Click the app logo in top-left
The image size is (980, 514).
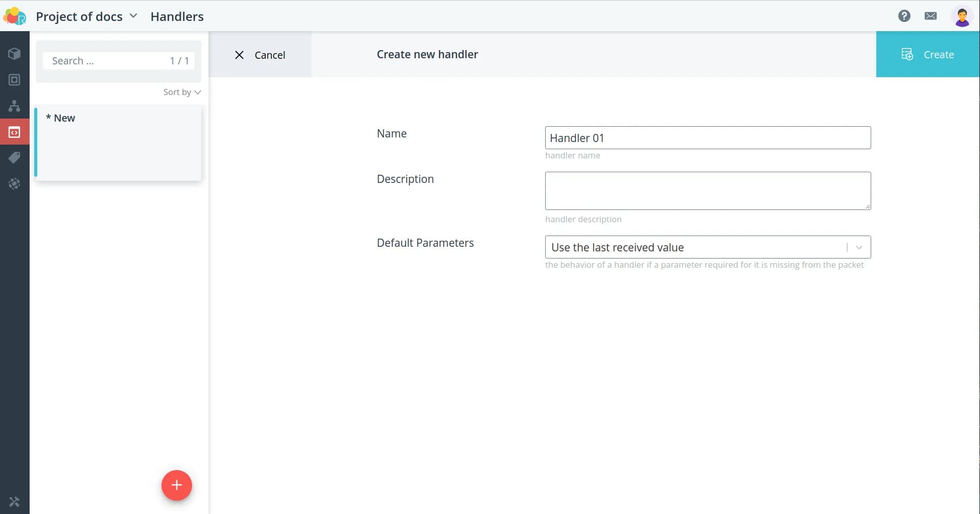(15, 16)
